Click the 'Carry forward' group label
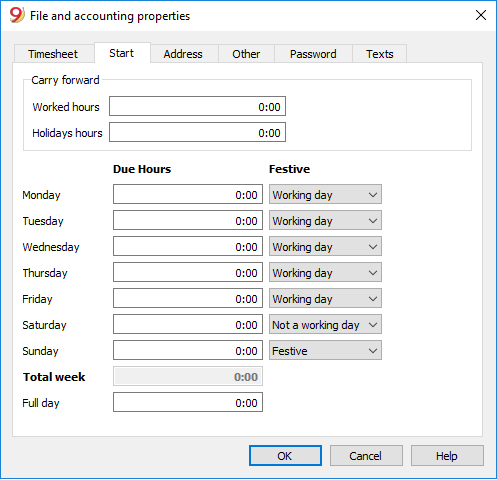Image resolution: width=497 pixels, height=480 pixels. [65, 80]
